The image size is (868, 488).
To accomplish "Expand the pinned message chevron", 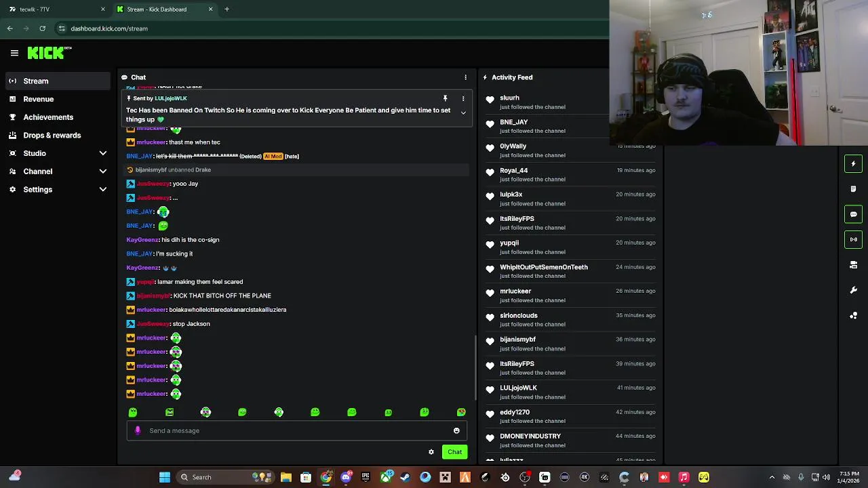I will (463, 113).
